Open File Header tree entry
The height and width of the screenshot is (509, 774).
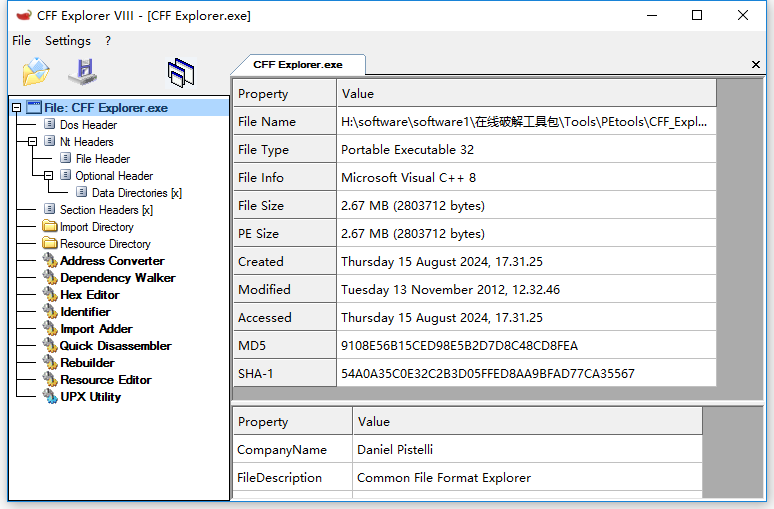[103, 158]
